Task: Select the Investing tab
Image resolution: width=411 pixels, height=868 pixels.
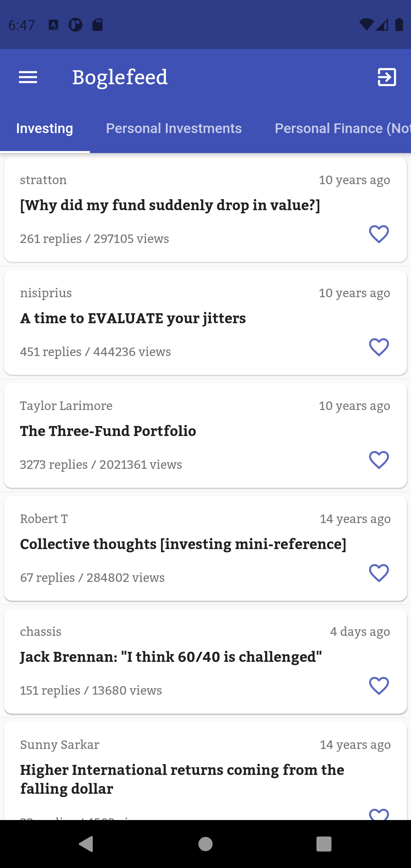Action: point(45,128)
